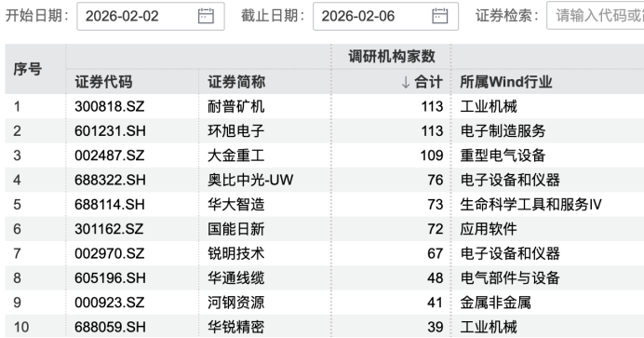The width and height of the screenshot is (644, 338).
Task: Click stock name 华锐精密
Action: click(x=236, y=327)
